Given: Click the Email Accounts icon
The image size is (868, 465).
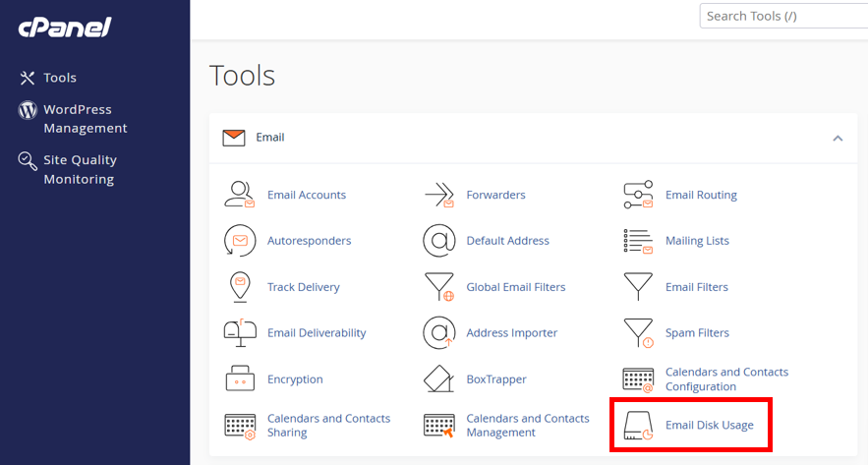Looking at the screenshot, I should (240, 195).
